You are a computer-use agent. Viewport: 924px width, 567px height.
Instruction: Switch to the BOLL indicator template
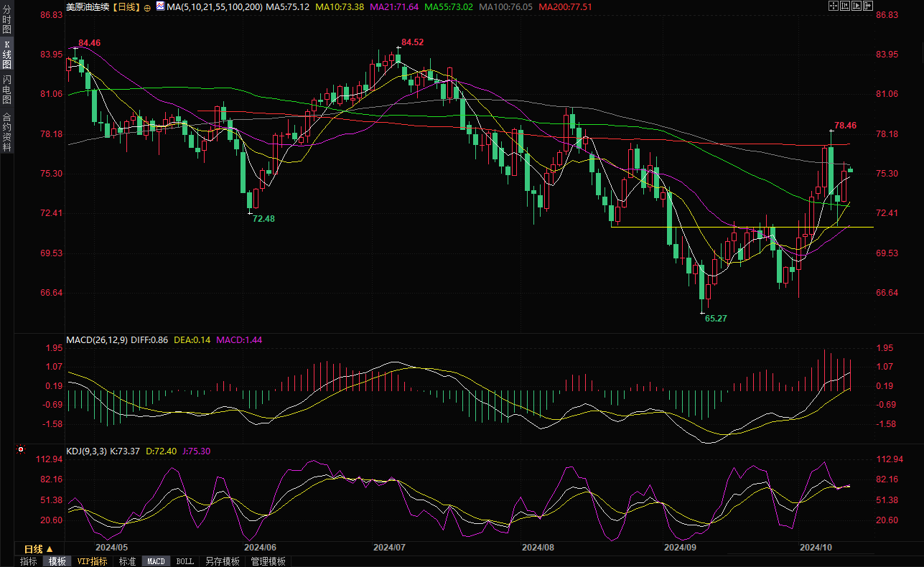(185, 561)
